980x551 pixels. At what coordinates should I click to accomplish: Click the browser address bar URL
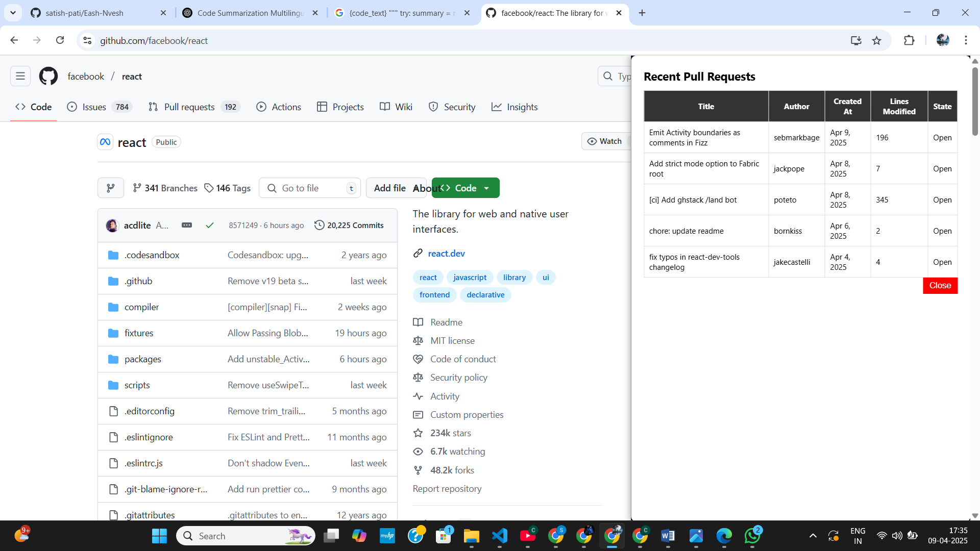pos(154,40)
